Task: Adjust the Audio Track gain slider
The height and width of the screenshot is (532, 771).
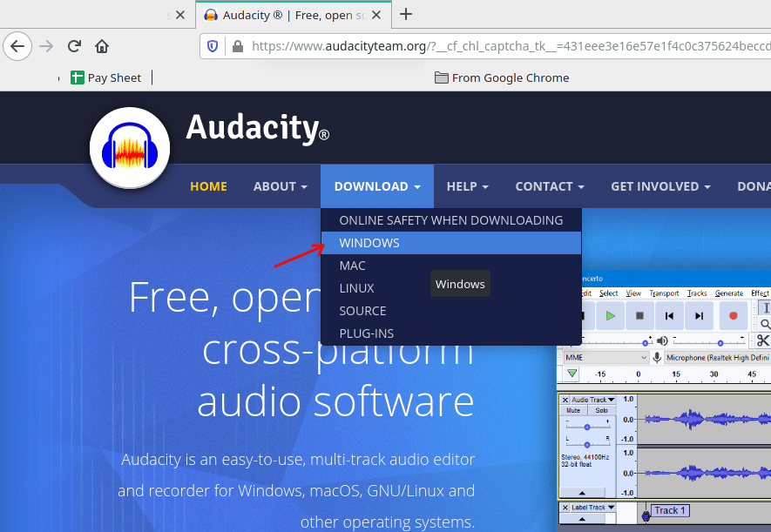Action: click(587, 427)
